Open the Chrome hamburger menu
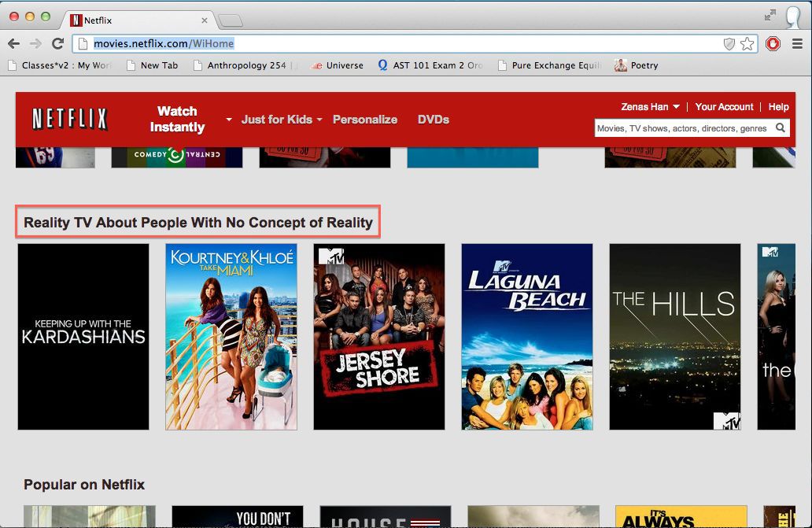Screen dimensions: 812x528 (x=797, y=44)
